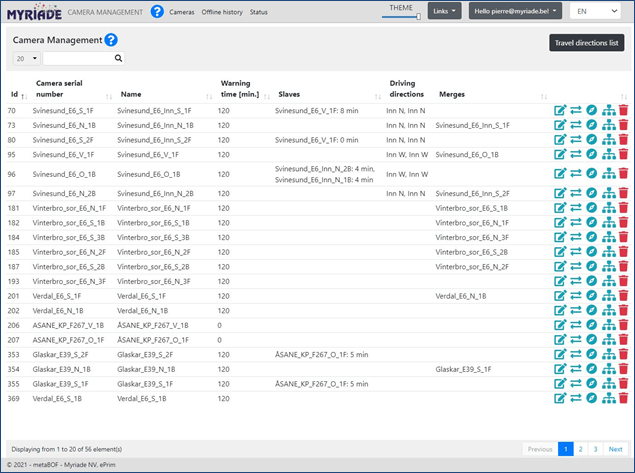Click the search magnifier icon
The height and width of the screenshot is (473, 635).
coord(119,59)
